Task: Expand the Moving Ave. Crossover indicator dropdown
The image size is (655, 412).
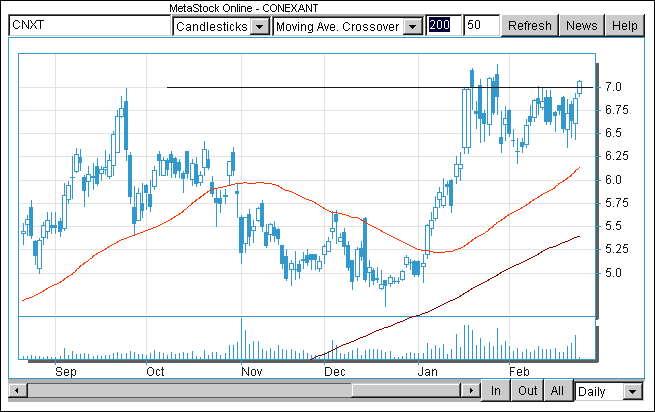Action: 348,26
